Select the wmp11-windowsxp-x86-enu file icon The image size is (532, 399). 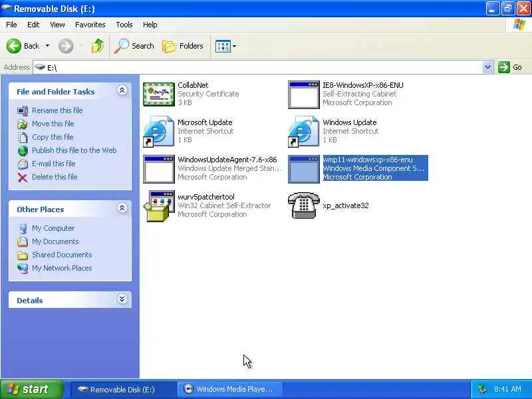pyautogui.click(x=304, y=169)
